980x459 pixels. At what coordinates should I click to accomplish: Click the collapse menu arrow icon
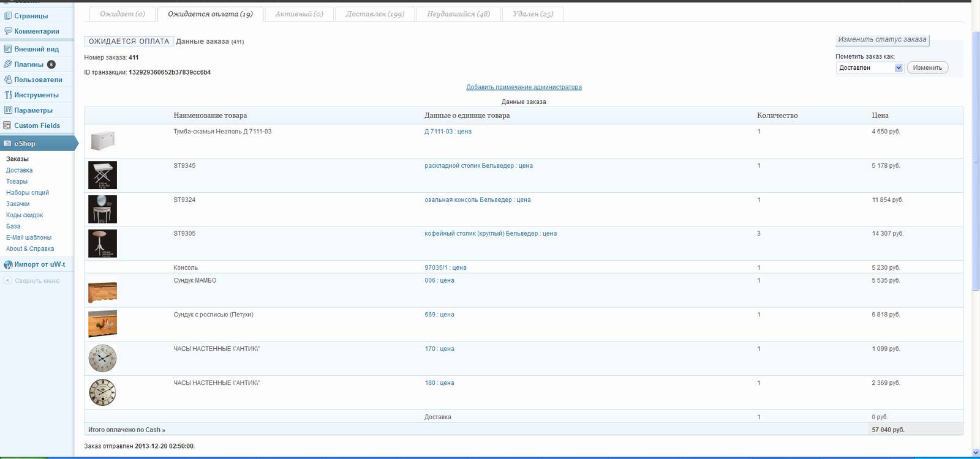click(7, 281)
